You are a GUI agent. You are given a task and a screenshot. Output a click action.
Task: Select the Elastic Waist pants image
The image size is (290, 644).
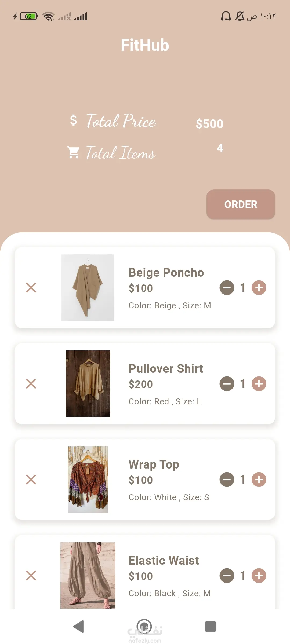88,575
